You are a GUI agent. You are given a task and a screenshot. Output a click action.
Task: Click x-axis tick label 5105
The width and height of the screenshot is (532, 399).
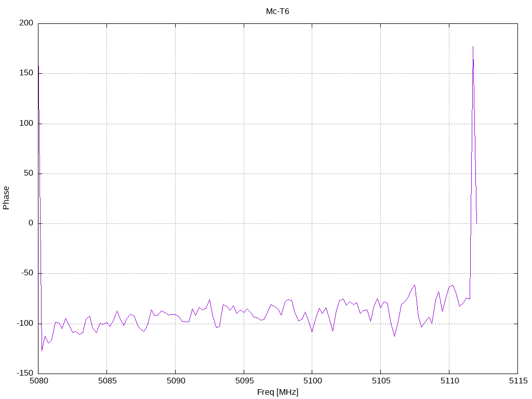point(381,381)
